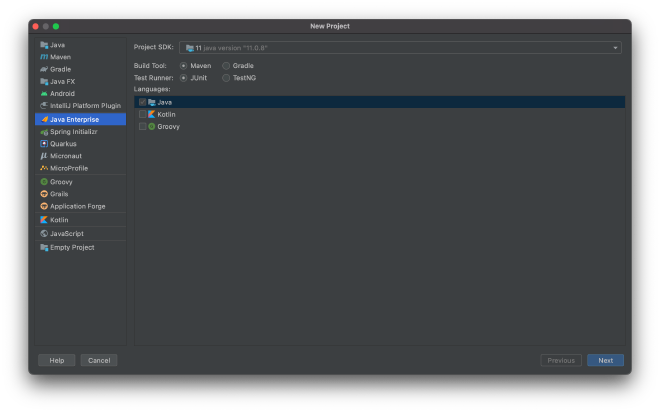
Task: Click the Java FX folder icon
Action: (x=44, y=81)
